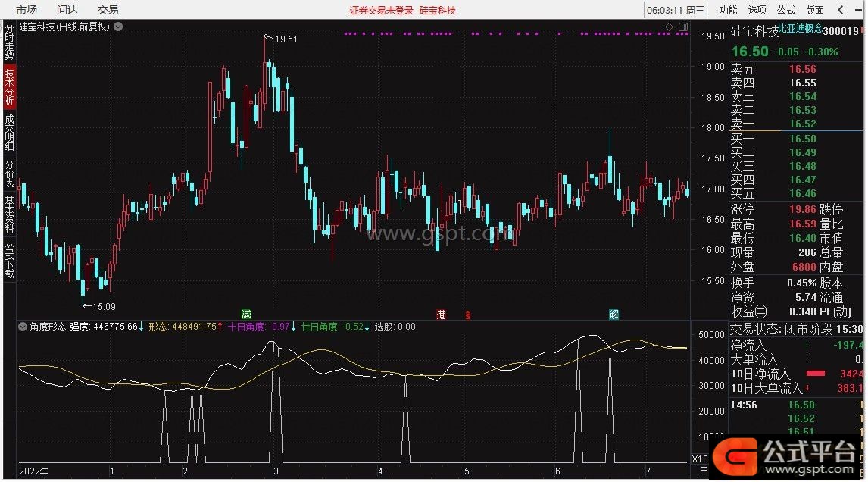
Task: Open the 成交明细 side tab
Action: point(9,133)
